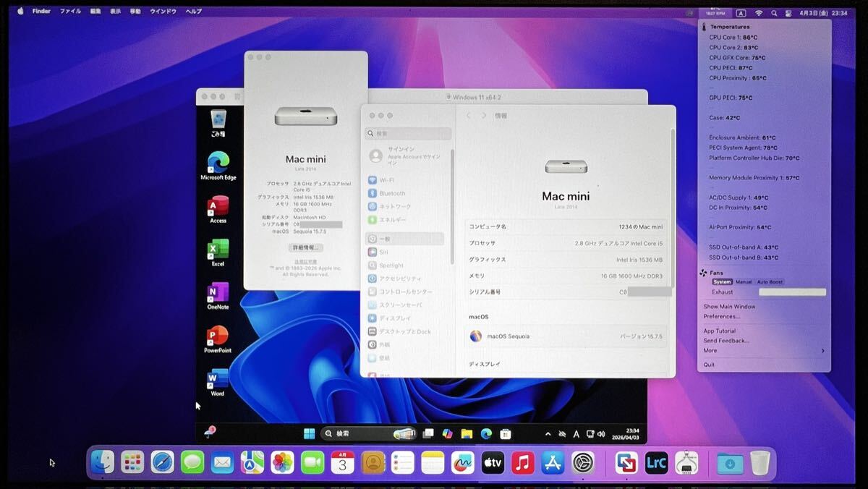Show hidden icons in the Windows tray
This screenshot has width=868, height=489.
pos(548,433)
